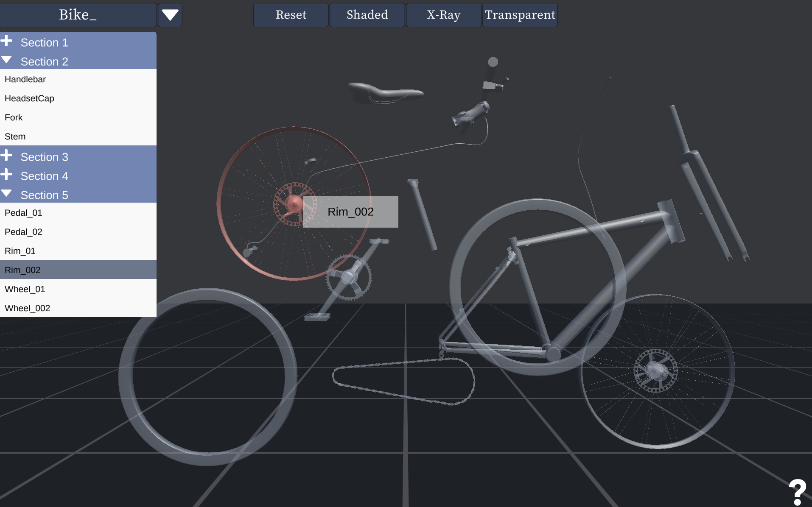Expand Section 3 with plus icon

[x=6, y=156]
